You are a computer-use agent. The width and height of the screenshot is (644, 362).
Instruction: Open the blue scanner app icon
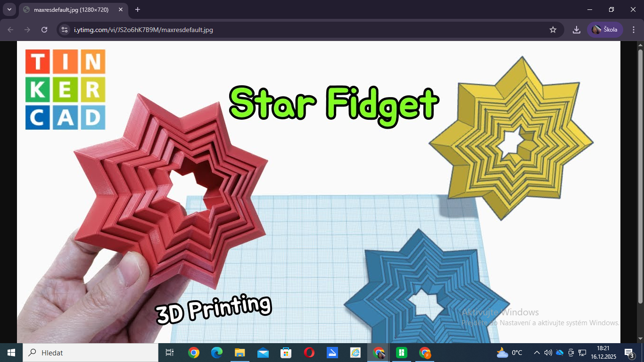point(332,353)
